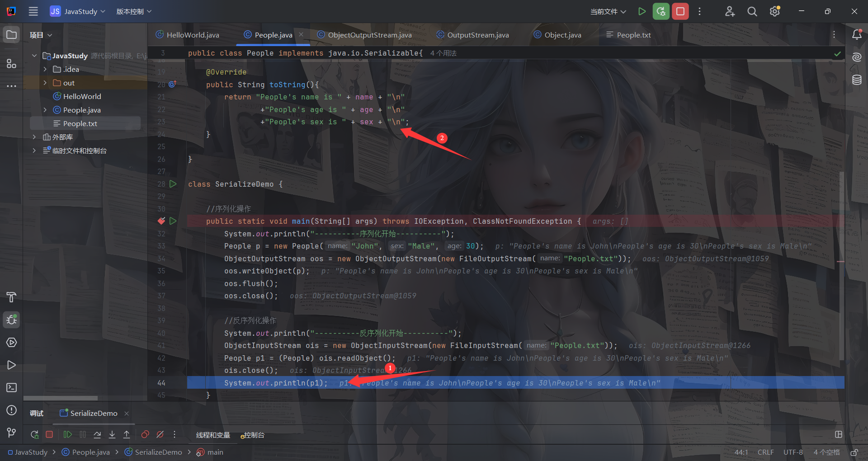Toggle Mute Breakpoints in debug toolbar
Image resolution: width=868 pixels, height=461 pixels.
[160, 434]
